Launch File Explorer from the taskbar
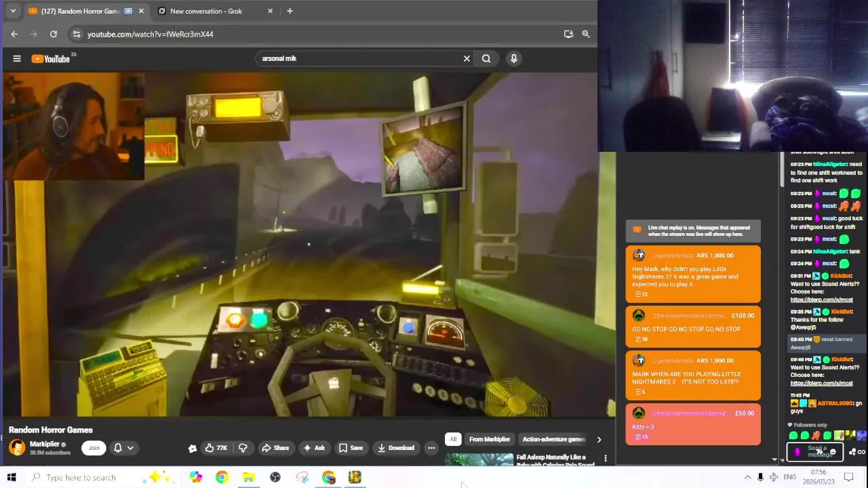This screenshot has width=868, height=488. click(248, 477)
